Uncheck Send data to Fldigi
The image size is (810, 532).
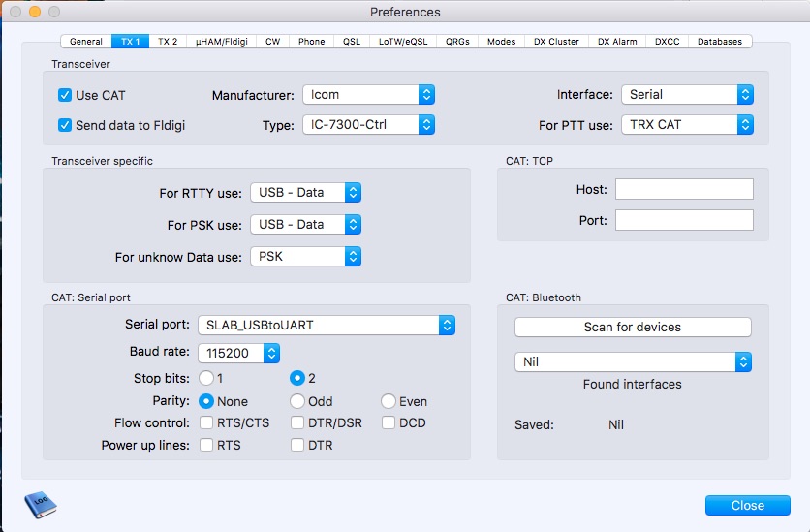pyautogui.click(x=65, y=125)
